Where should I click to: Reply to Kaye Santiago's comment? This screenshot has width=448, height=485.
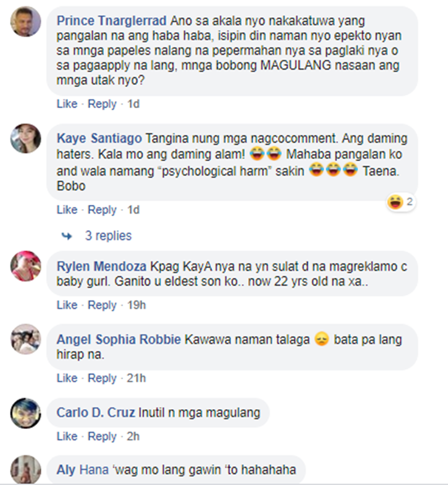[102, 210]
